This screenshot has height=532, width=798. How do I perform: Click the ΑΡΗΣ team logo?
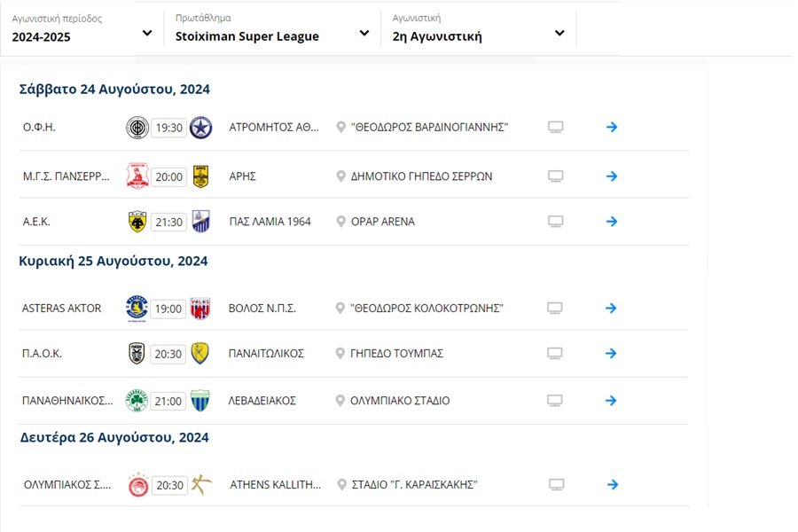coord(200,176)
